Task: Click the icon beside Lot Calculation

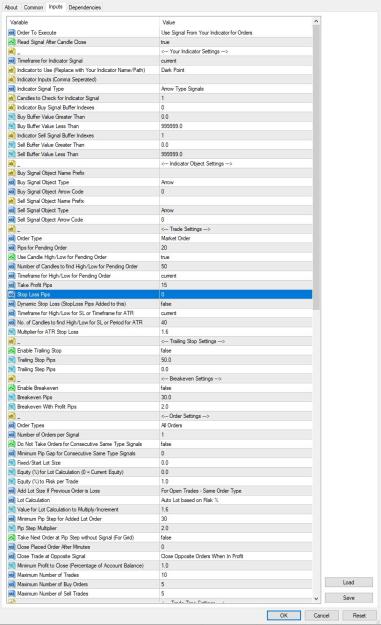Action: [12, 500]
